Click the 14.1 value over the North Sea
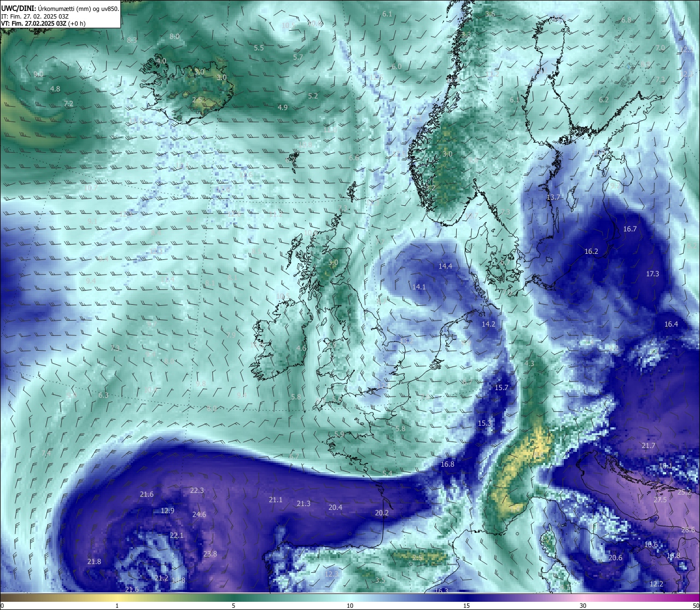Image resolution: width=700 pixels, height=610 pixels. point(419,287)
